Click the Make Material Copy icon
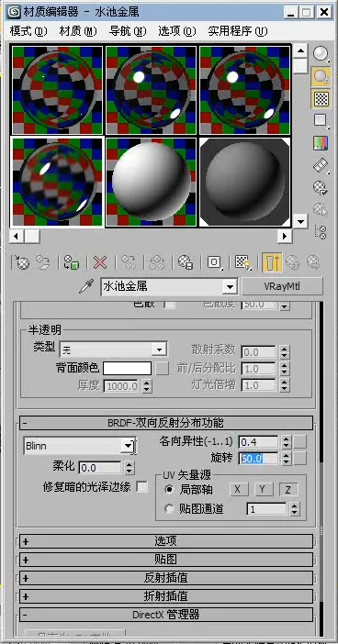 [x=129, y=262]
